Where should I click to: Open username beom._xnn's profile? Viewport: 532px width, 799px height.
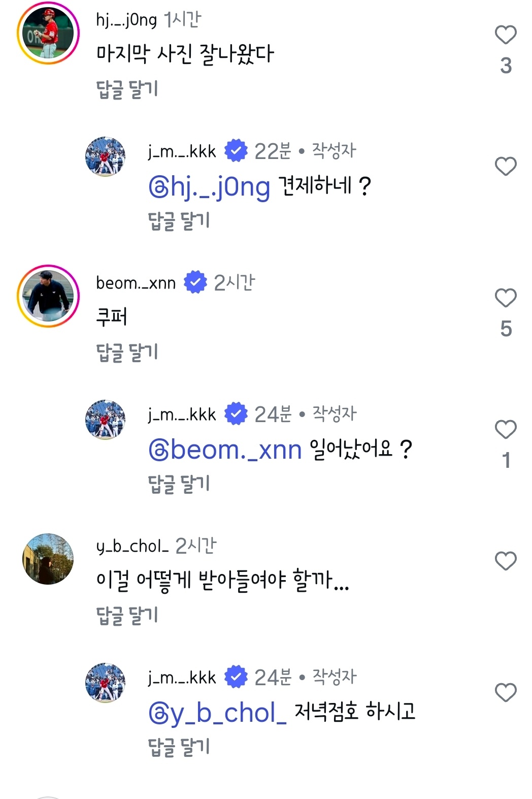coord(136,283)
